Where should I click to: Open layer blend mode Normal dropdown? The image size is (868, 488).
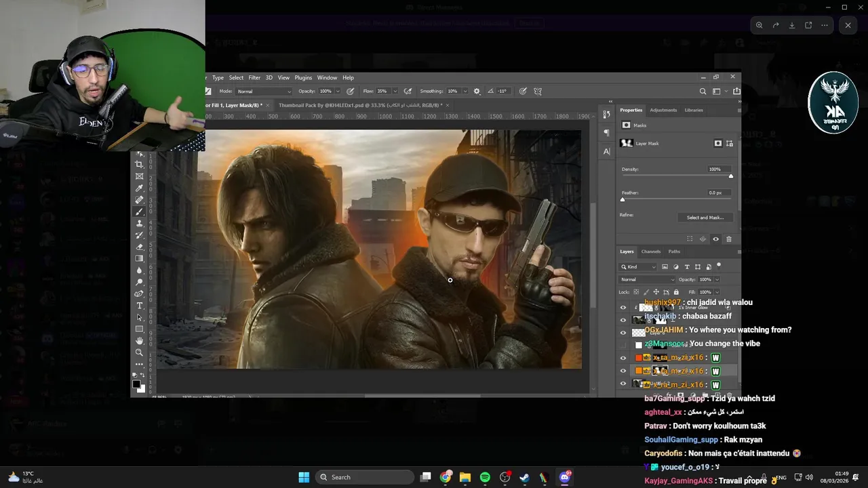click(648, 279)
